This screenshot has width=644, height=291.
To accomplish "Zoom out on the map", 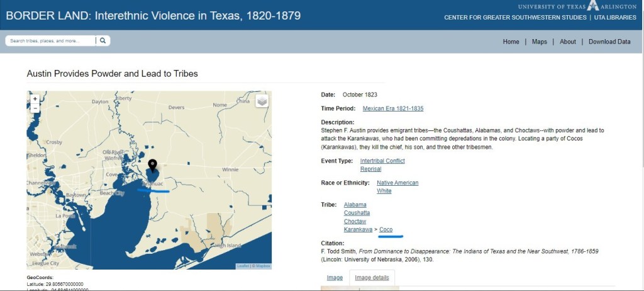I will click(35, 108).
